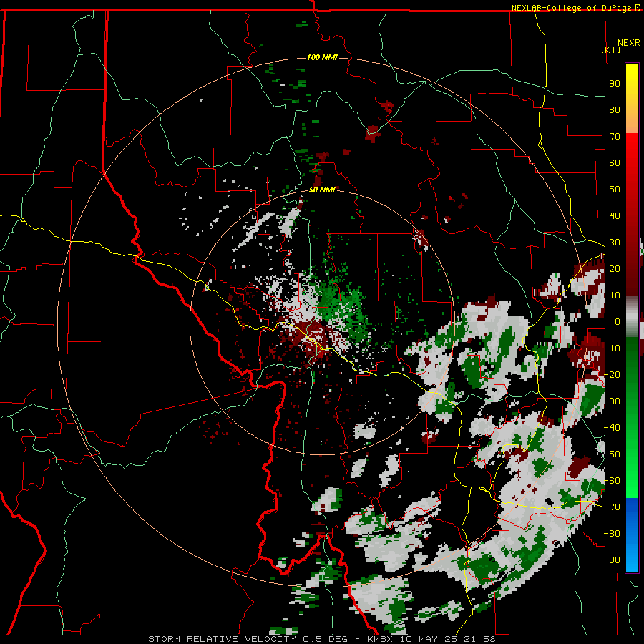Click the -90 scale label

click(x=612, y=560)
